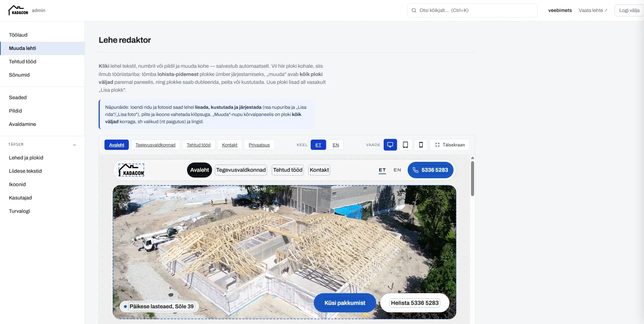The width and height of the screenshot is (644, 324).
Task: Open Avaldamine in sidebar
Action: (x=42, y=124)
